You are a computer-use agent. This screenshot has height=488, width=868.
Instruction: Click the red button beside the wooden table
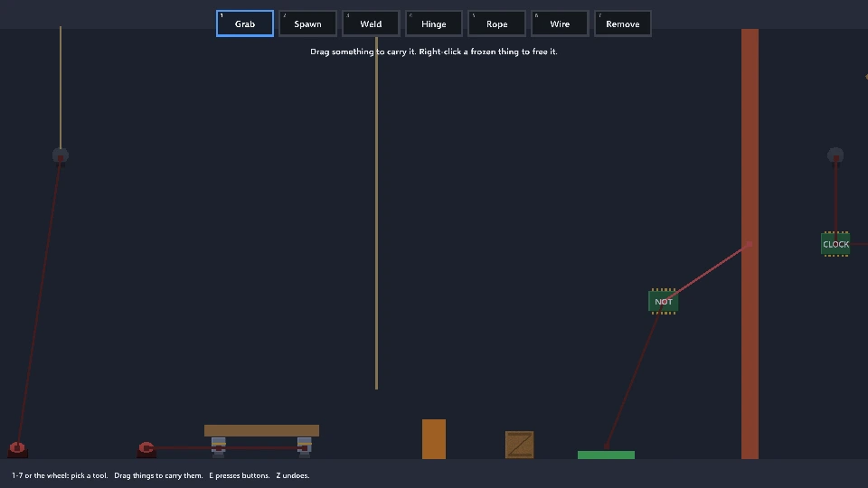[x=146, y=449]
